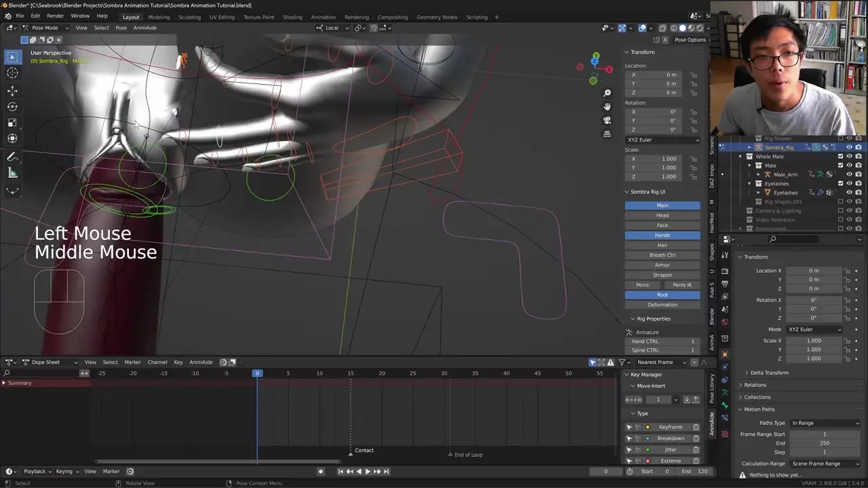Click the Deformation rig layer button
The width and height of the screenshot is (868, 488).
662,305
